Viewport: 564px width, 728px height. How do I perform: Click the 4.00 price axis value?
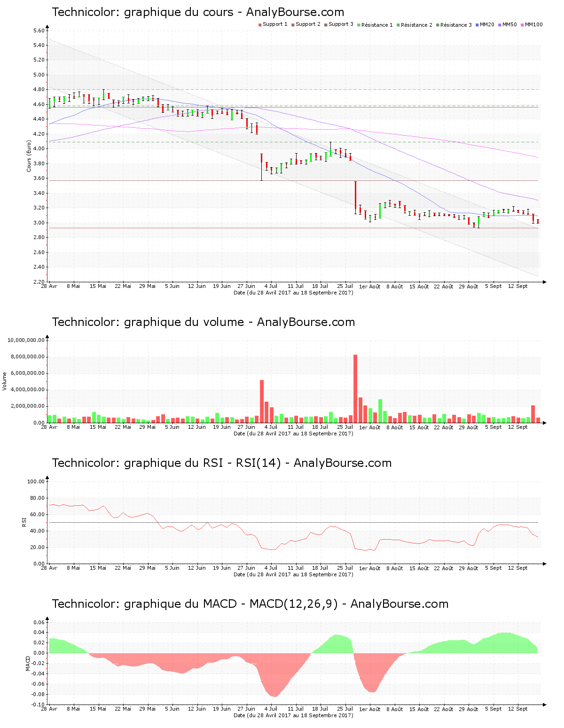[39, 149]
